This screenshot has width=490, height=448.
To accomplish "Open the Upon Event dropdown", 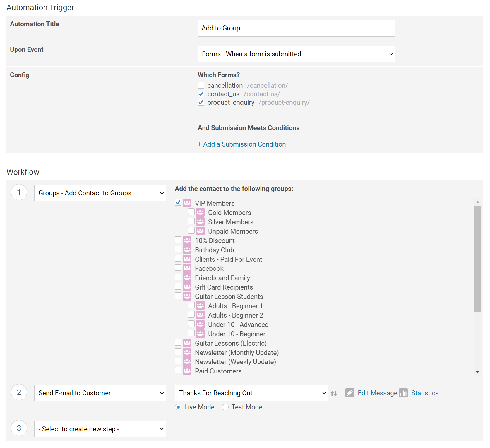I will tap(296, 54).
